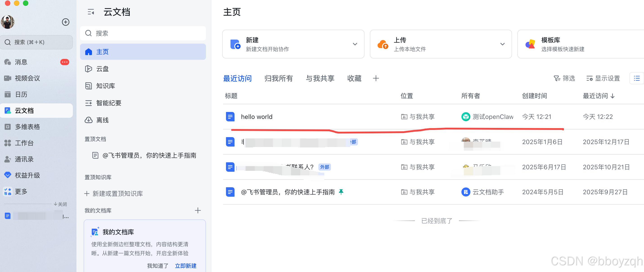
Task: Toggle list view layout button
Action: click(x=637, y=78)
